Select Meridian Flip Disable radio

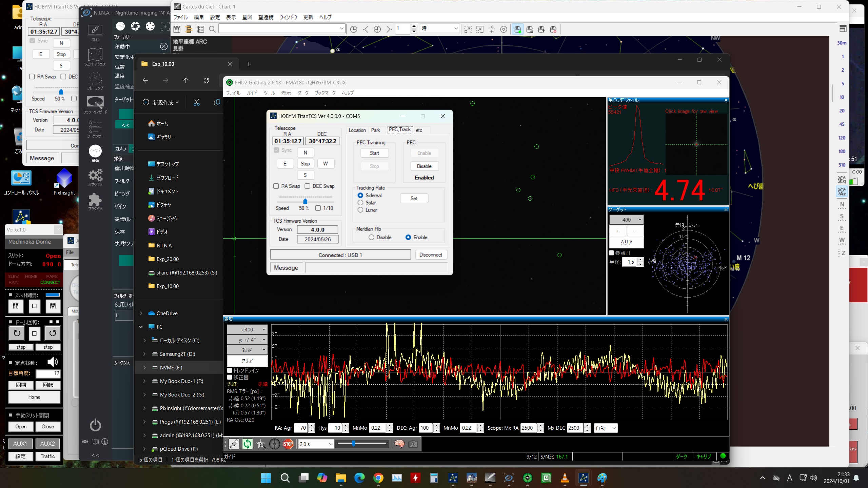click(371, 237)
